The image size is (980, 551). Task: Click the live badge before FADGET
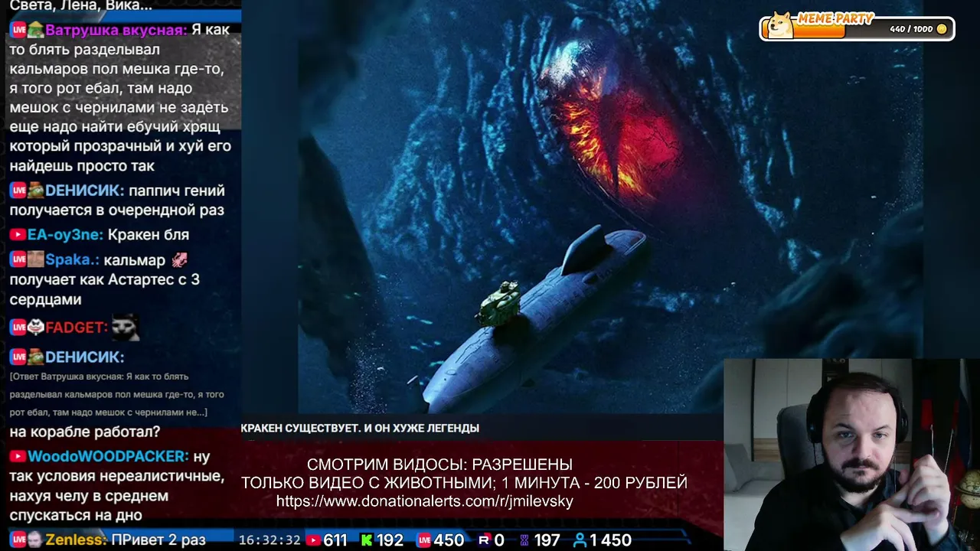pyautogui.click(x=18, y=328)
